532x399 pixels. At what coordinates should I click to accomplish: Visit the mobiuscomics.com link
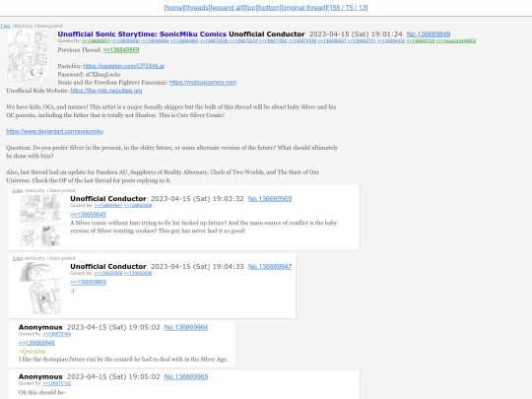click(203, 83)
